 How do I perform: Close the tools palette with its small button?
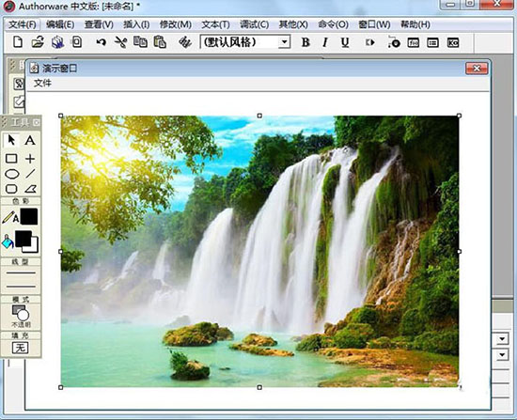tap(37, 123)
